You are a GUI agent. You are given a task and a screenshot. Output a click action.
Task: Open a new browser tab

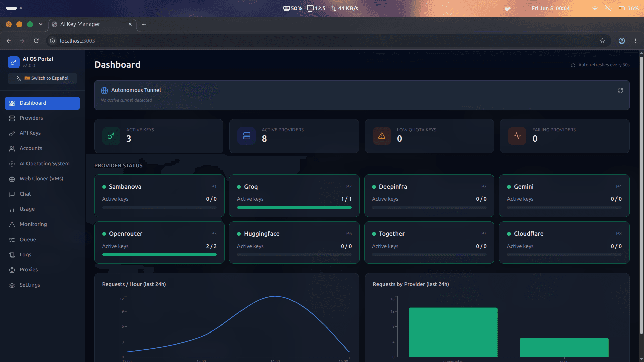tap(144, 24)
